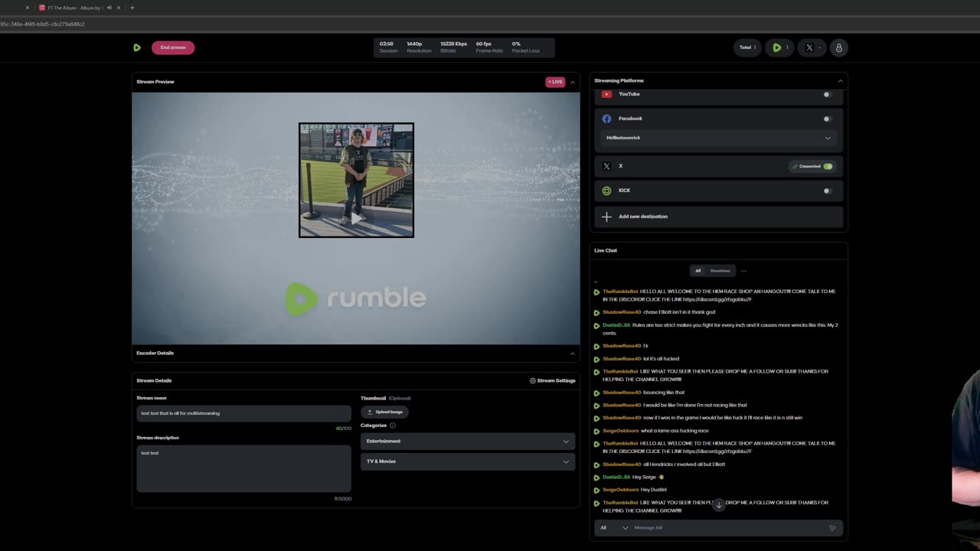Open the Total viewers counter pill
Screen dimensions: 980x551
click(747, 47)
